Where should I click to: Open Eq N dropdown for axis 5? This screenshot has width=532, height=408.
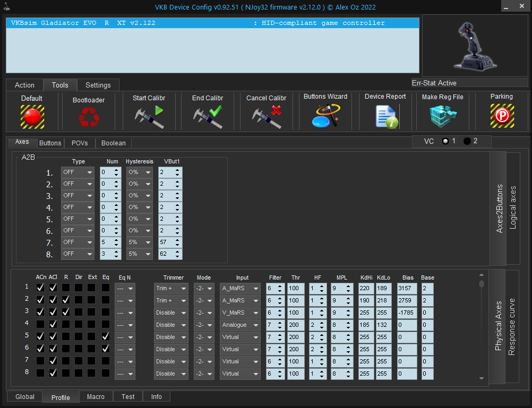coord(125,337)
